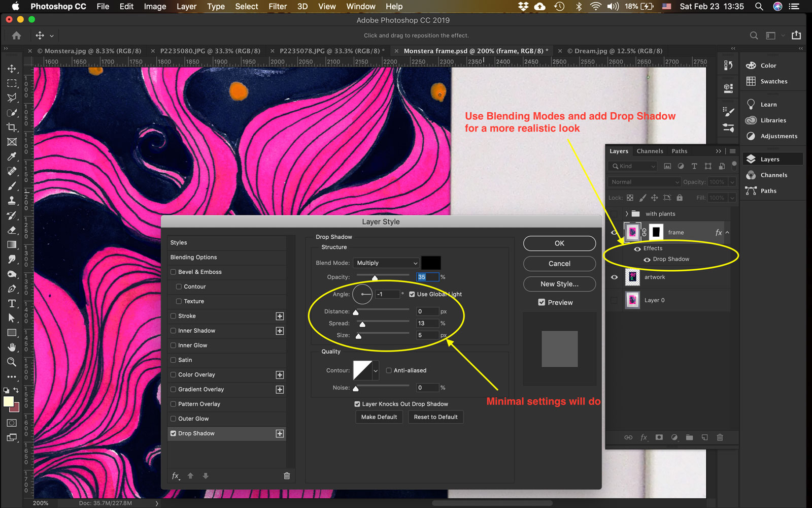Select the Clone Stamp tool
Viewport: 812px width, 508px height.
[12, 200]
